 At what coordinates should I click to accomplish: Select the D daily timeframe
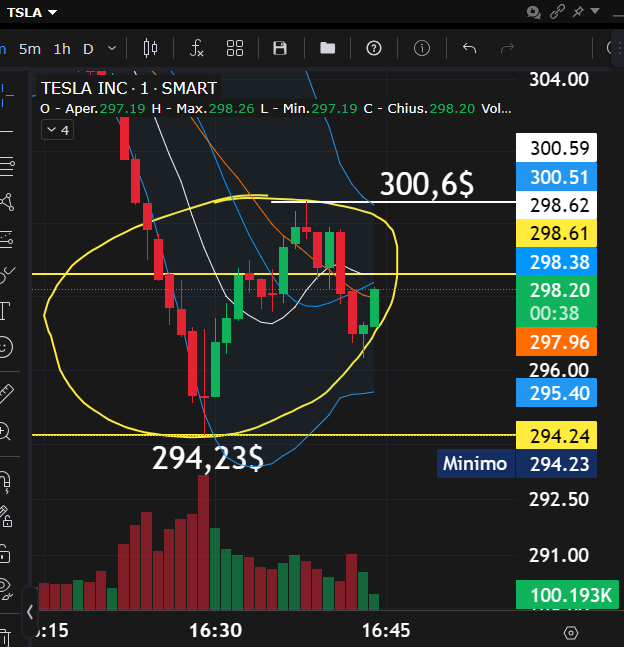(88, 49)
